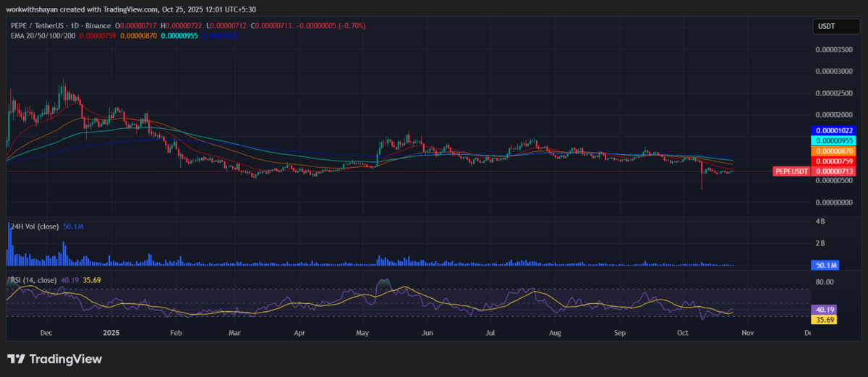Click the 35.69 RSI average tag on axis
Image resolution: width=868 pixels, height=377 pixels.
825,318
